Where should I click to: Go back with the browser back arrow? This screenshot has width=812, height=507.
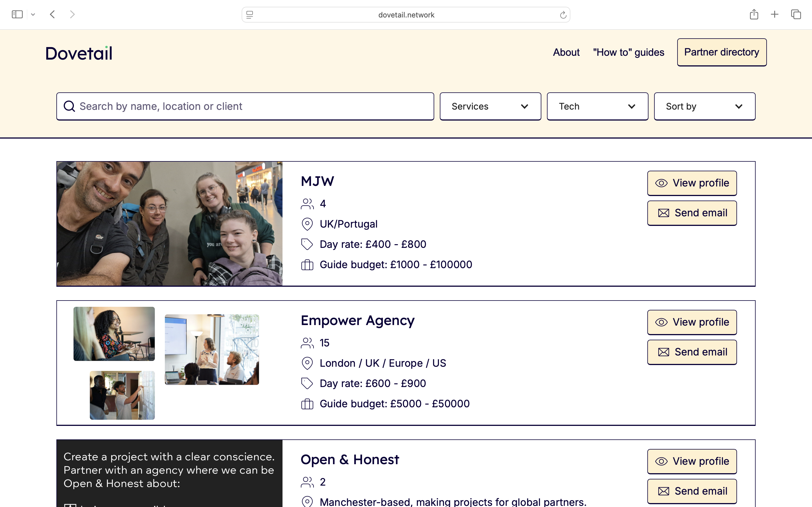click(x=52, y=14)
